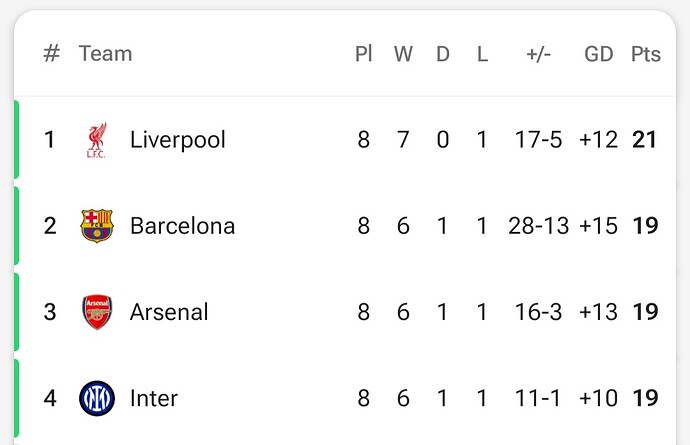Click the # rank column header
This screenshot has width=690, height=445.
pos(51,54)
